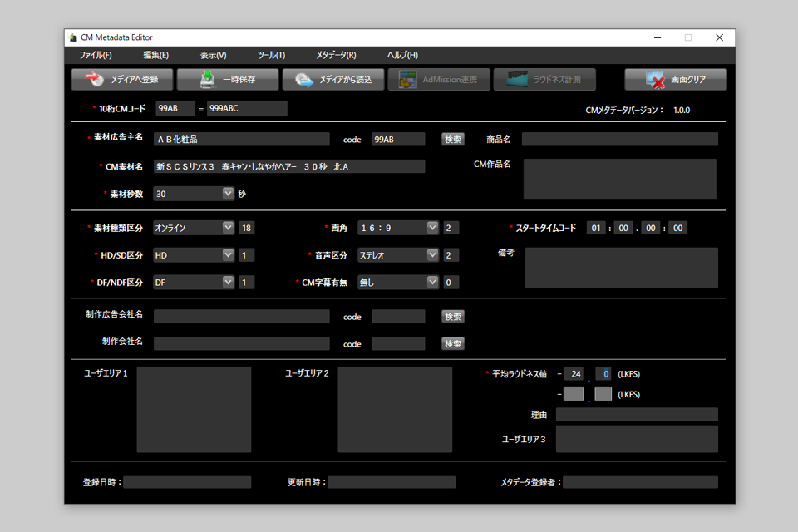
Task: Click the メディアから読込 disc icon
Action: point(304,80)
